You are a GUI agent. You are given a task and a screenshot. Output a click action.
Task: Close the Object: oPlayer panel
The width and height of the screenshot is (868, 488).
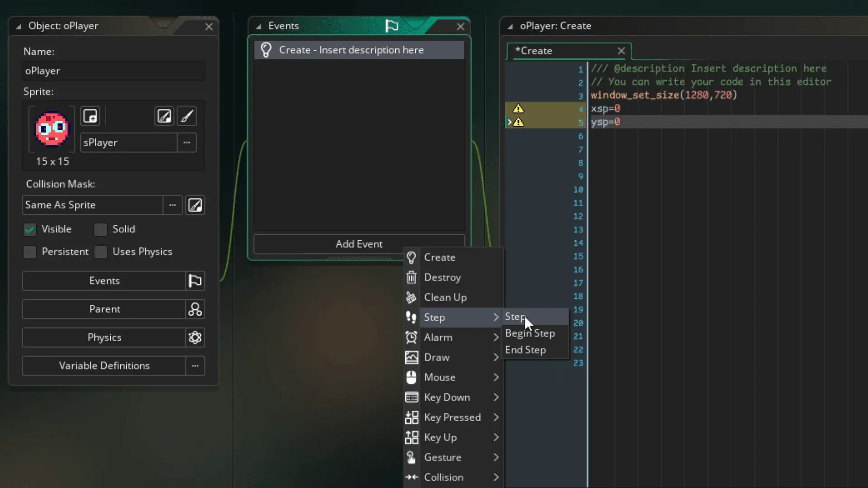point(209,26)
